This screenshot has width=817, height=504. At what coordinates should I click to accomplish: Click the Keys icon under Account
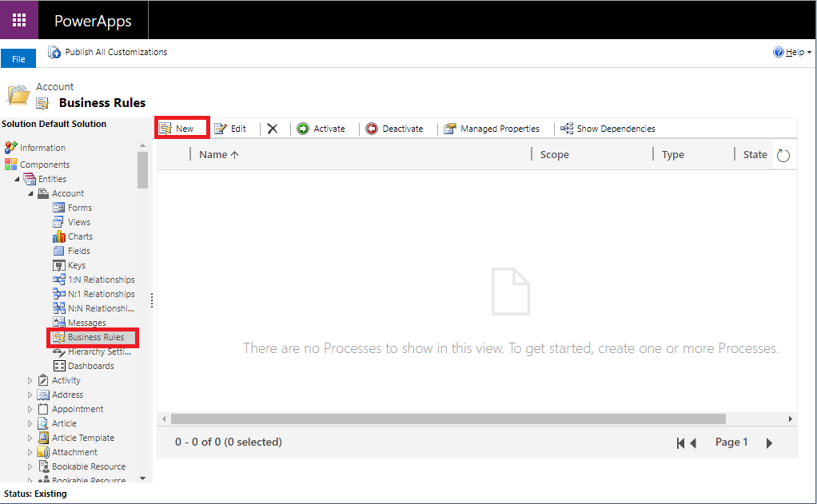(x=59, y=265)
